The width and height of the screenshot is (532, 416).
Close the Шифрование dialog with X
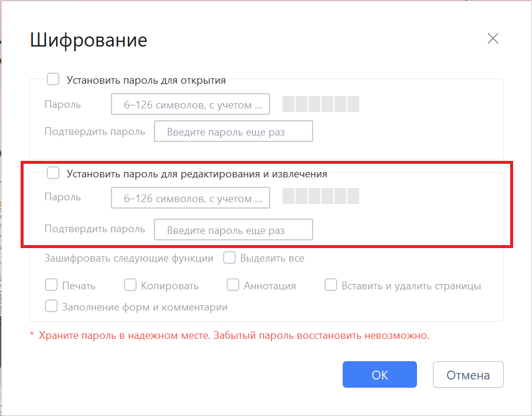tap(492, 38)
